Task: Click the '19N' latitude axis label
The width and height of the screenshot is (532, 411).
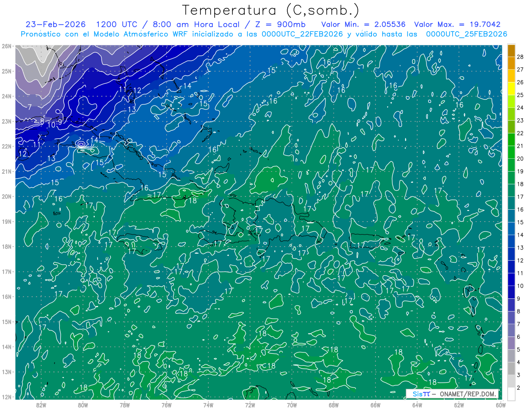Action: [x=6, y=221]
